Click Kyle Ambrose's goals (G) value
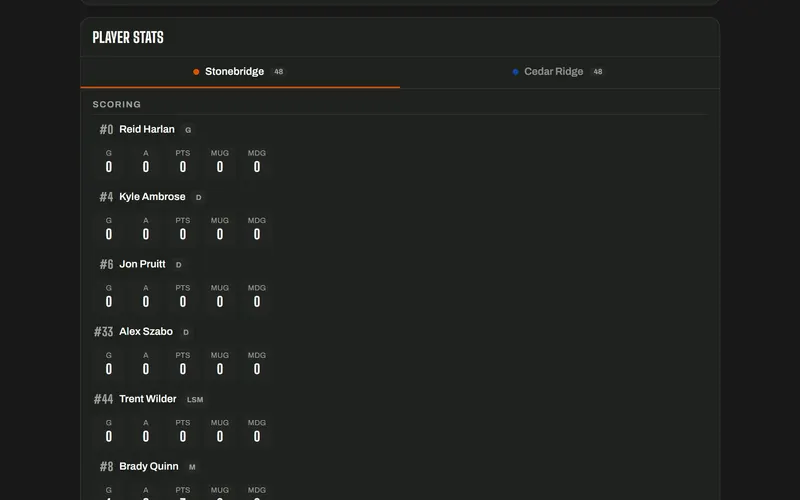The width and height of the screenshot is (800, 500). pos(109,234)
